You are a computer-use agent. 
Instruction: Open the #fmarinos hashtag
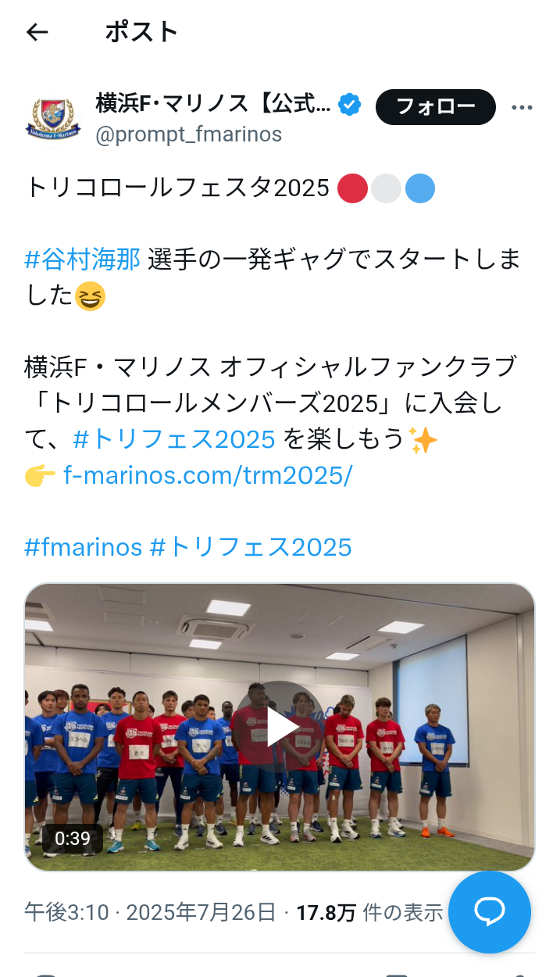[84, 546]
